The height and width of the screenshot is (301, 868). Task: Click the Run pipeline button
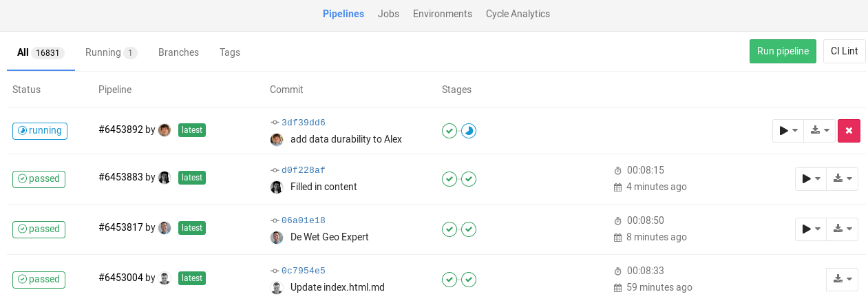coord(783,51)
